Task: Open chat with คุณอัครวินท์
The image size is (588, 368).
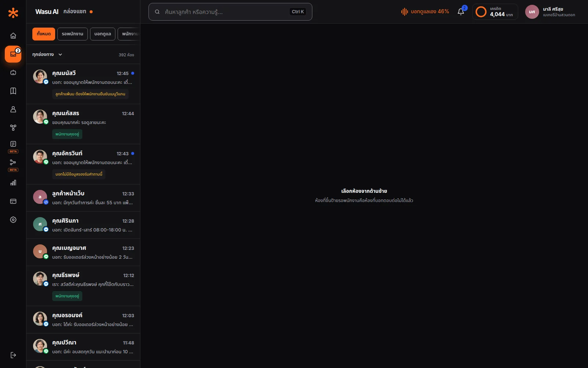Action: [83, 164]
